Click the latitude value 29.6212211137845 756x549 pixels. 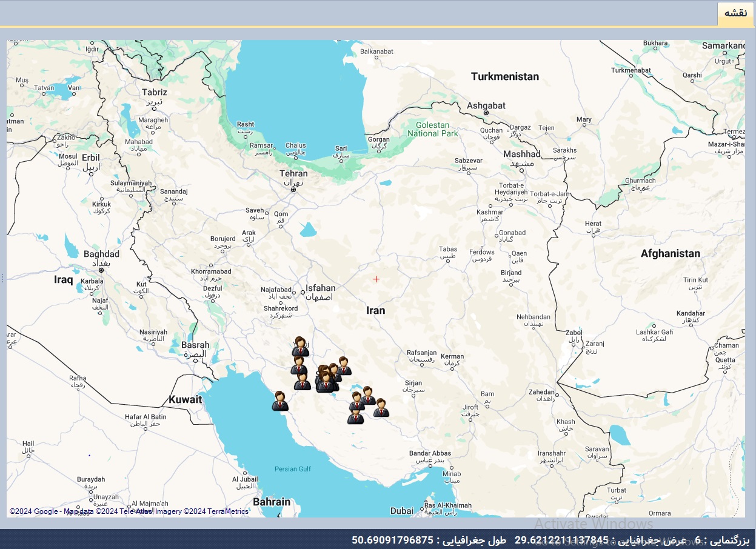(x=561, y=540)
